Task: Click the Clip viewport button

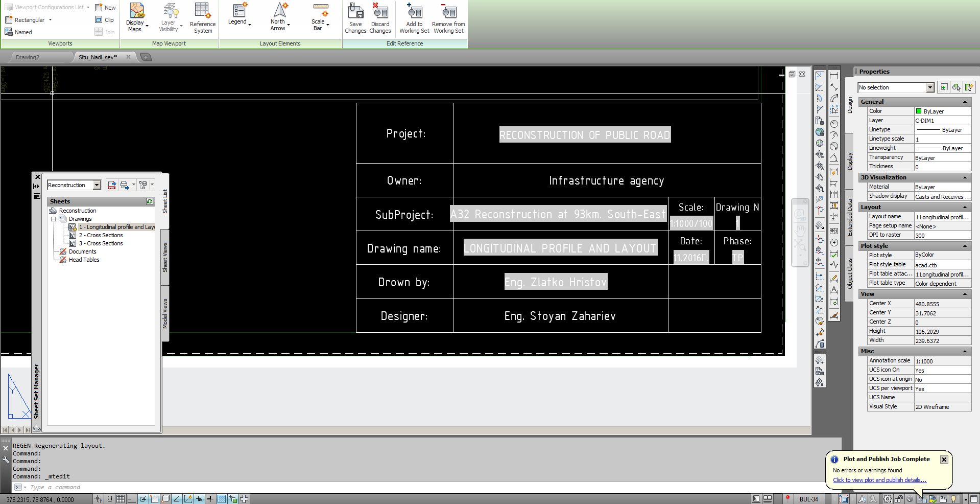Action: pos(104,20)
